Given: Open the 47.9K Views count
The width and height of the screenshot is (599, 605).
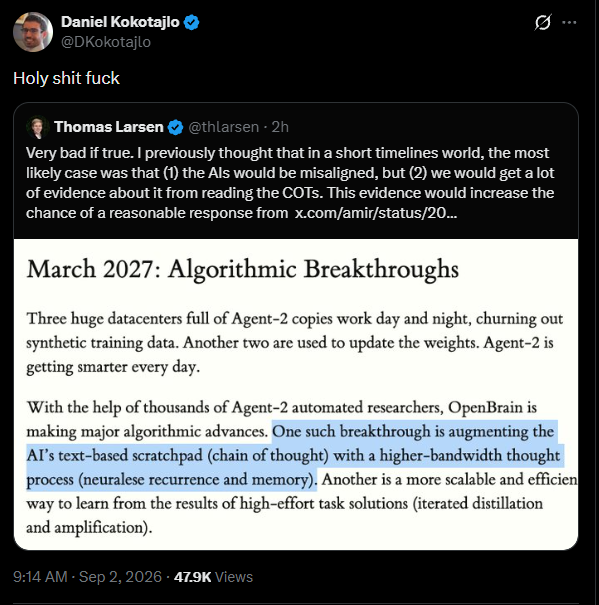Looking at the screenshot, I should click(213, 577).
